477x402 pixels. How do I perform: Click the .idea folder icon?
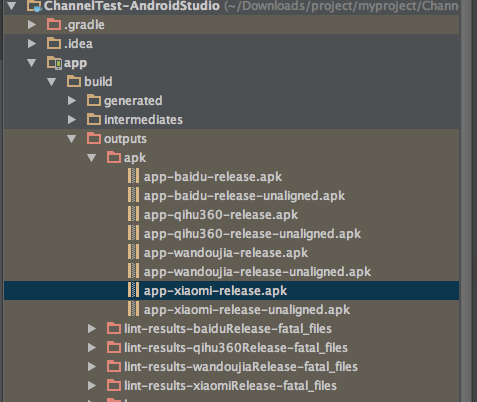[x=54, y=43]
